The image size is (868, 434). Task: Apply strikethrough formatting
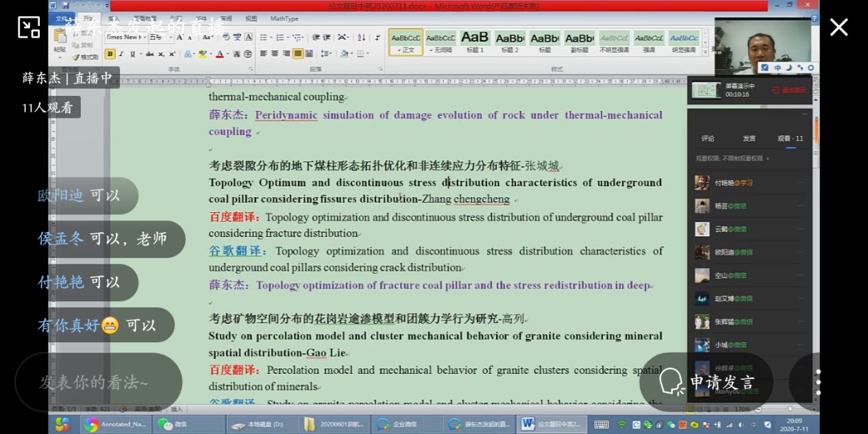pos(149,53)
